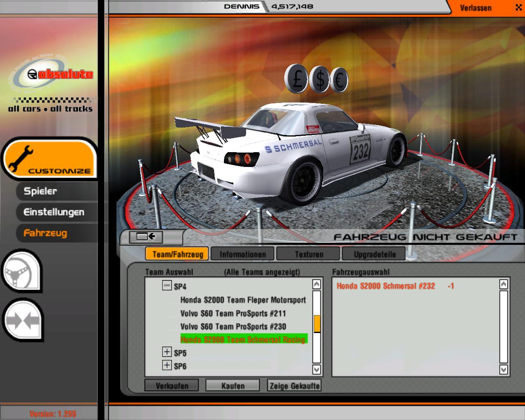Click the Version: 1.255 label

click(x=52, y=414)
